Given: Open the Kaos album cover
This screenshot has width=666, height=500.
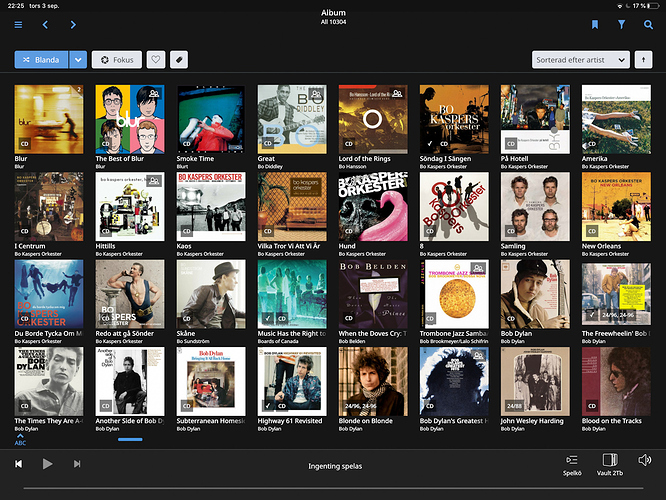Looking at the screenshot, I should click(x=211, y=206).
